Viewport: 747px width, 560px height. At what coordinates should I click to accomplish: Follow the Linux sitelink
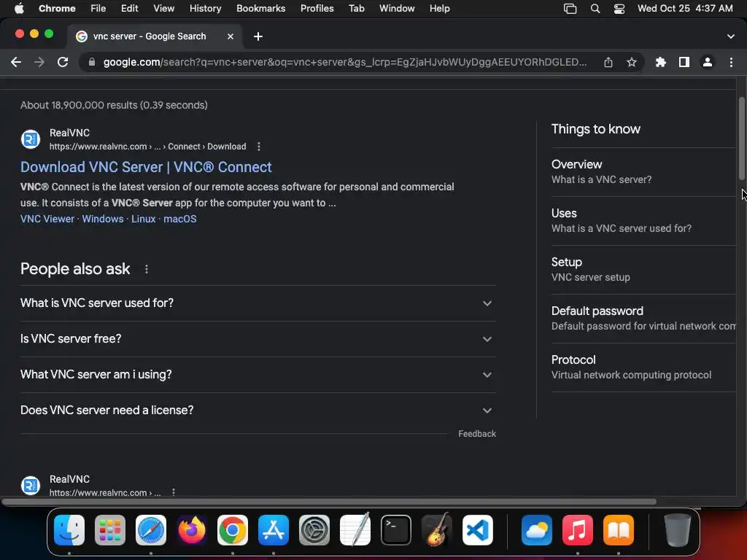point(144,219)
